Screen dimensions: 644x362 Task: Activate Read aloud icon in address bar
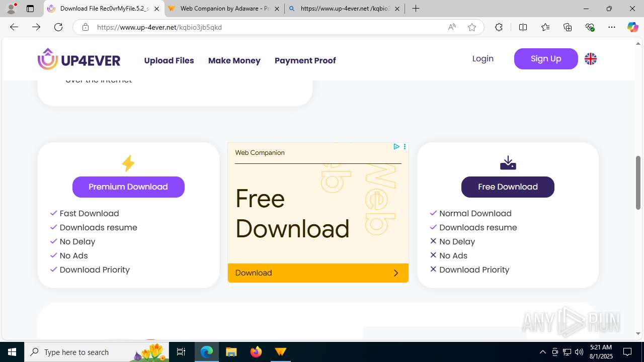(452, 27)
